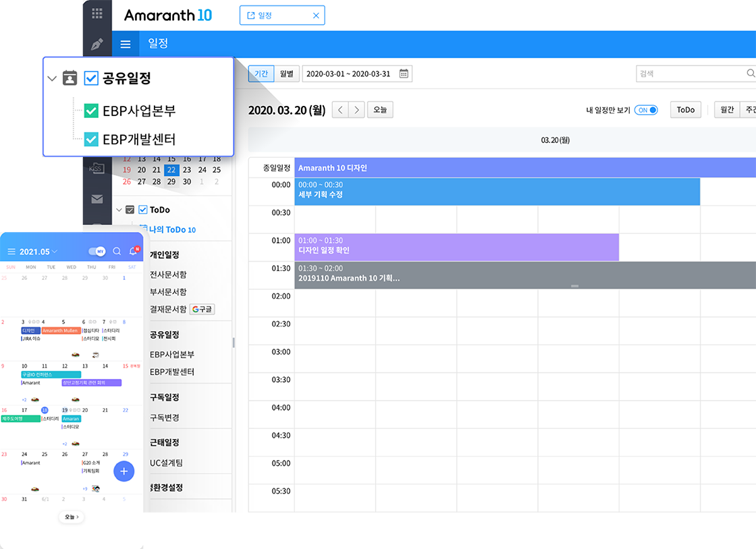Viewport: 756px width, 549px height.
Task: Tap the blue plus add button
Action: click(124, 471)
